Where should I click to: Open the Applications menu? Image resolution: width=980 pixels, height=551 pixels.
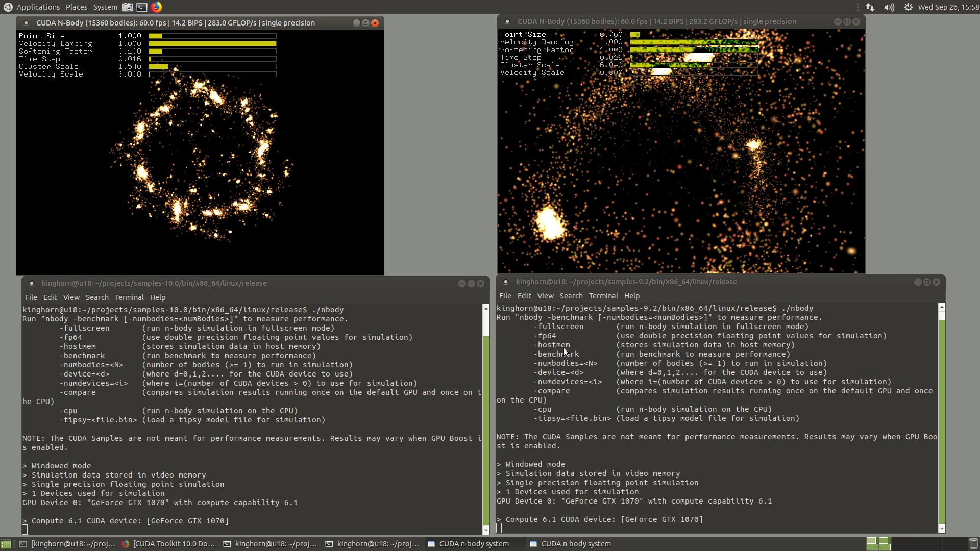(x=38, y=7)
